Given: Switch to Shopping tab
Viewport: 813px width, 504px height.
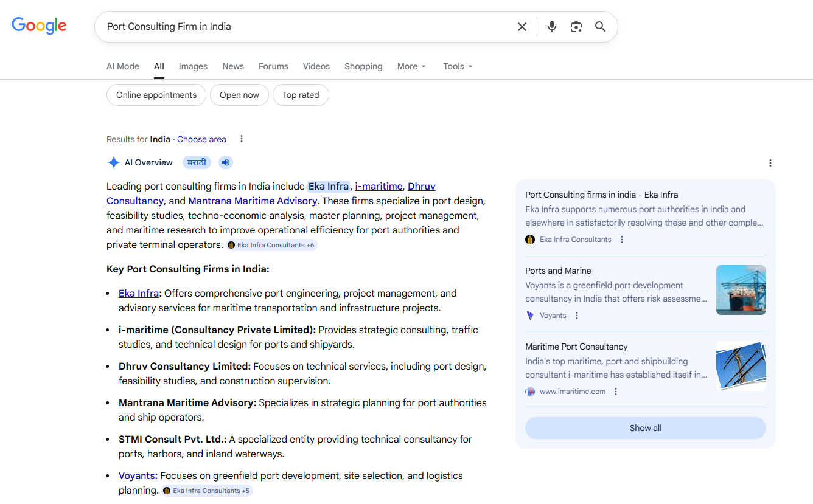Looking at the screenshot, I should pyautogui.click(x=363, y=66).
